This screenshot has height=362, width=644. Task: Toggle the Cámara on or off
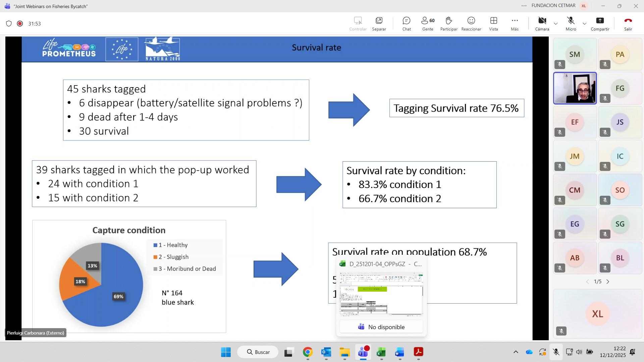tap(542, 23)
